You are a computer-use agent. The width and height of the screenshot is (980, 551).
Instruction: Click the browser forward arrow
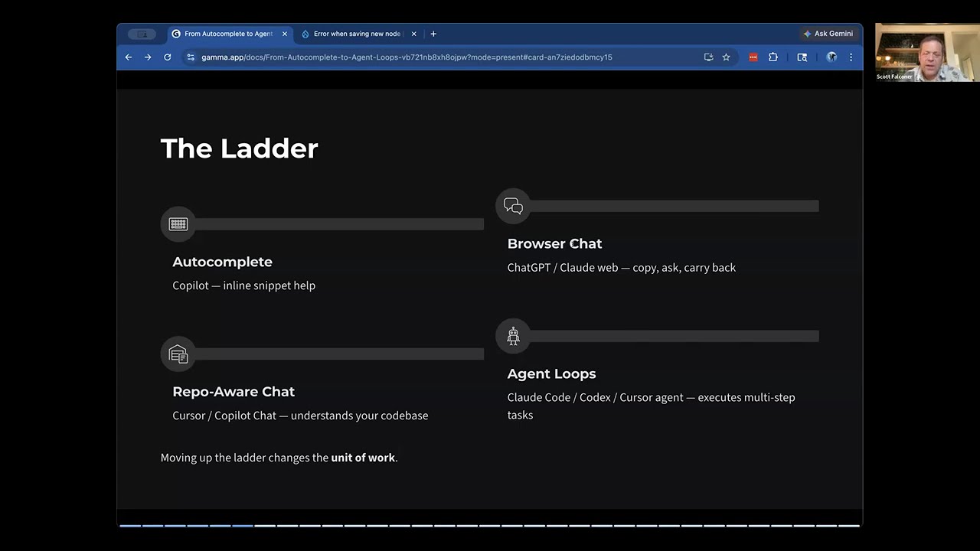click(x=148, y=57)
